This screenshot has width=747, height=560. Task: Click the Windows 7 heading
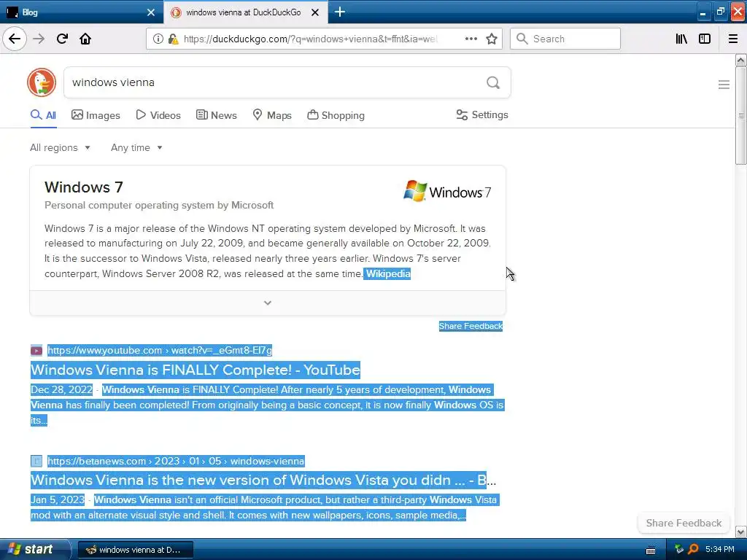coord(84,187)
